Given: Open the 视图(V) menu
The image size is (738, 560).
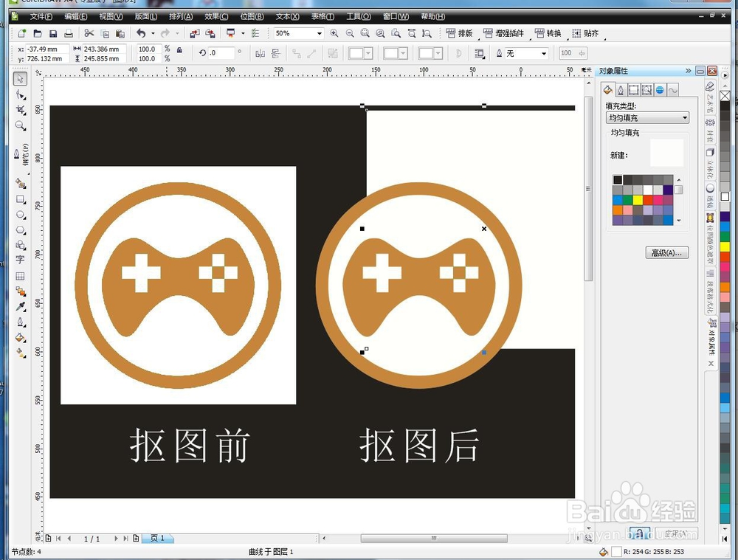Looking at the screenshot, I should click(x=111, y=16).
